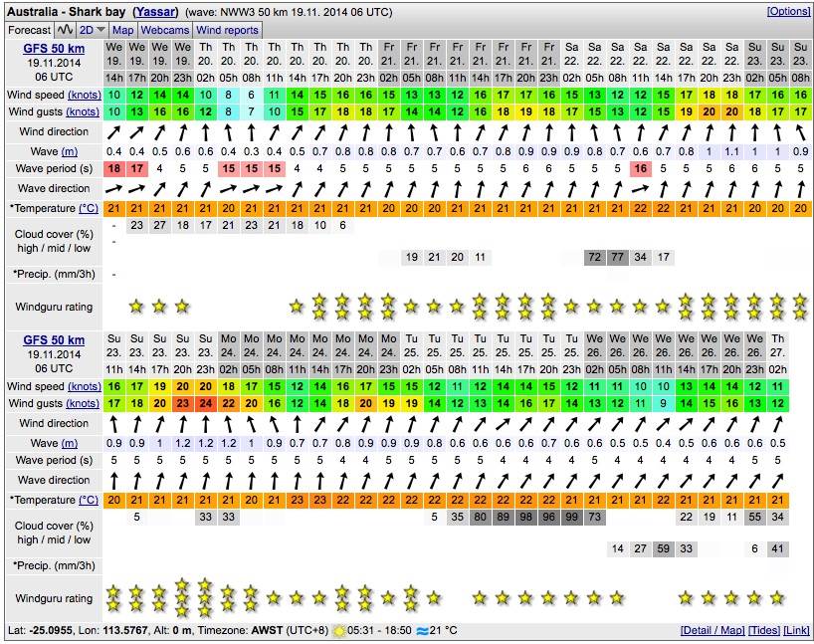The image size is (814, 644).
Task: Open the Wind reports tab
Action: pos(227,30)
